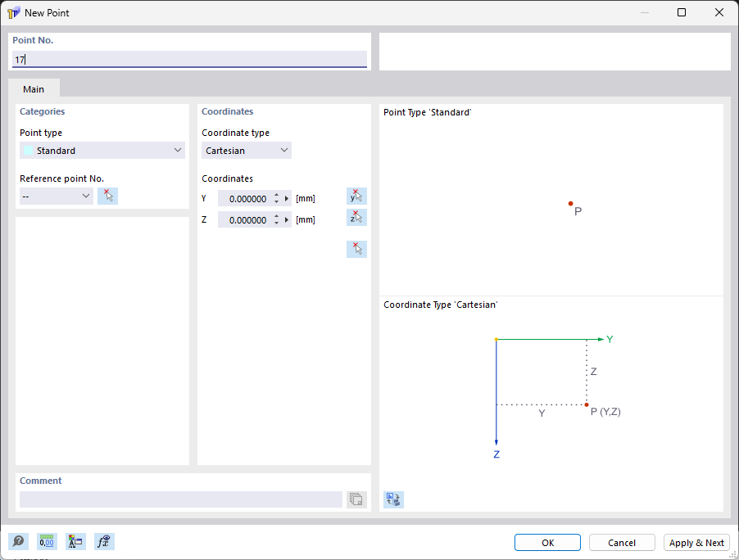This screenshot has width=739, height=560.
Task: Apply the point and create the next one
Action: click(x=696, y=542)
